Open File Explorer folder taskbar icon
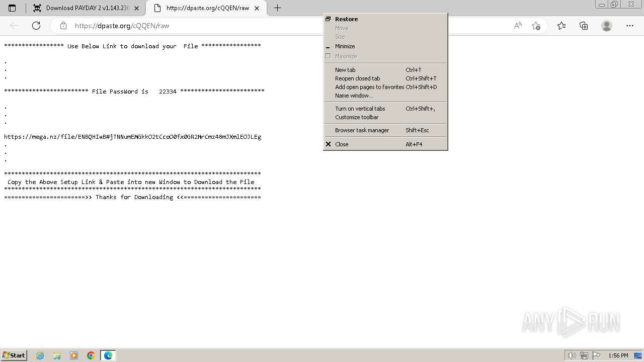This screenshot has height=362, width=644. click(57, 355)
